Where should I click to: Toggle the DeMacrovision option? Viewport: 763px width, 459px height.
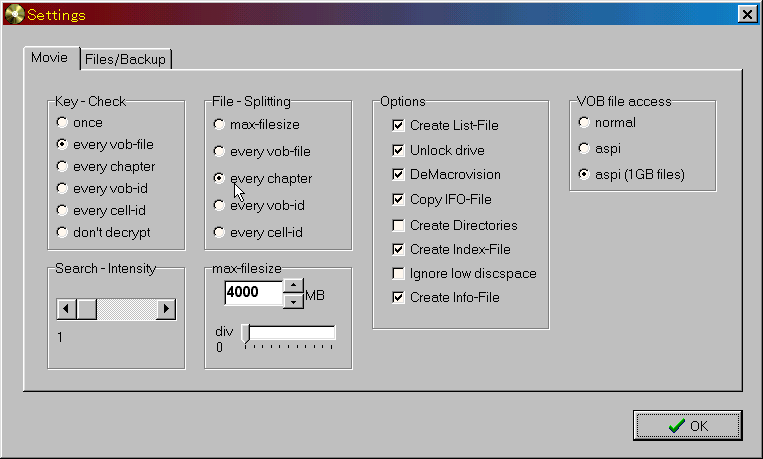399,175
